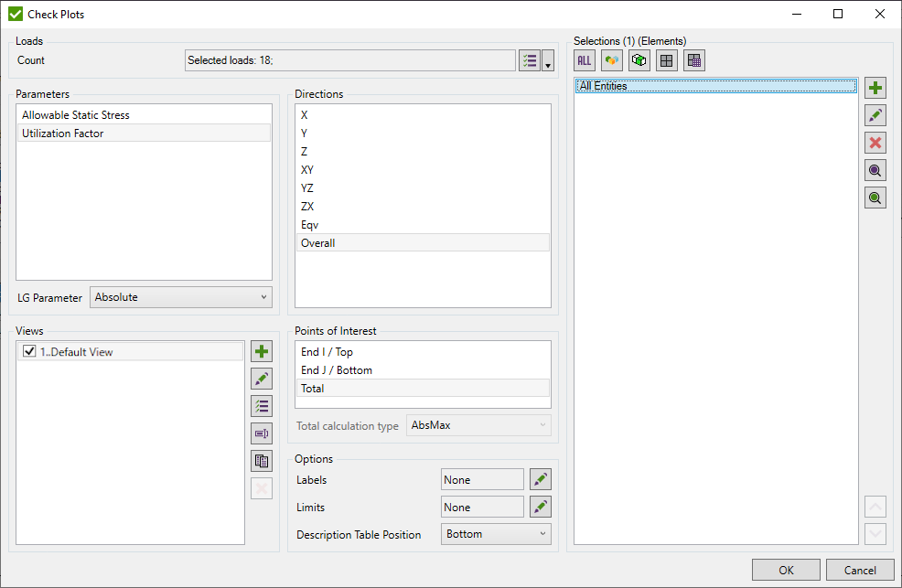
Task: Delete the selection using the red X icon
Action: click(x=875, y=142)
